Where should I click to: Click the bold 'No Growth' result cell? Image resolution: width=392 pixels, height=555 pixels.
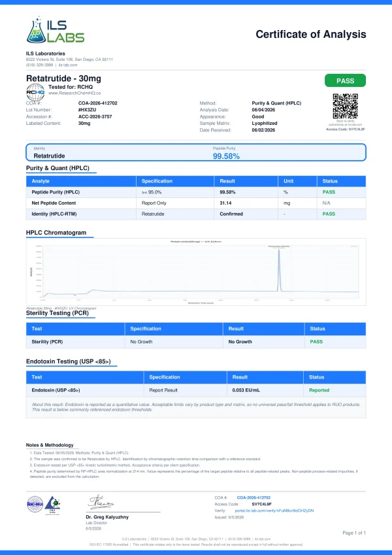pyautogui.click(x=240, y=342)
